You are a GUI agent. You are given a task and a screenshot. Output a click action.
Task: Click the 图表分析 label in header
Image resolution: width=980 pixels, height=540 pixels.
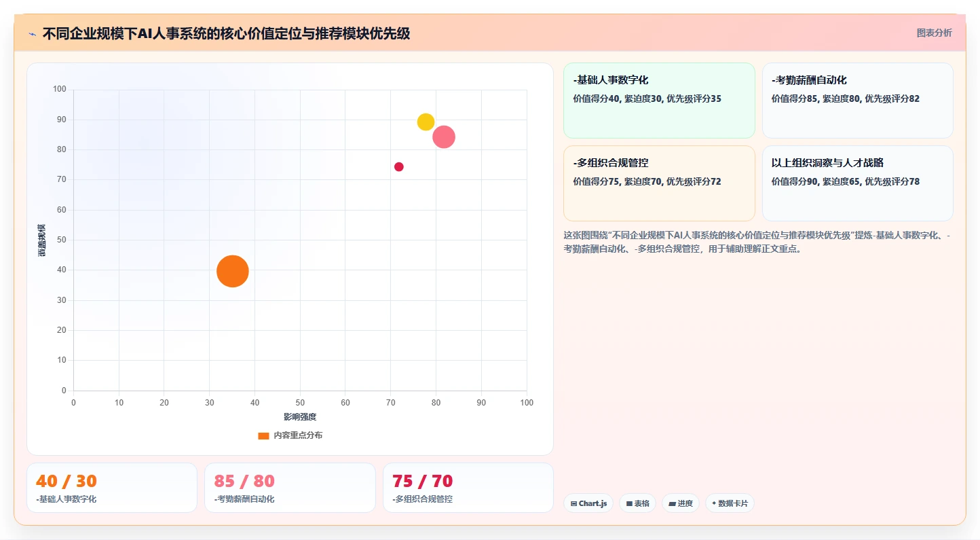pyautogui.click(x=935, y=33)
